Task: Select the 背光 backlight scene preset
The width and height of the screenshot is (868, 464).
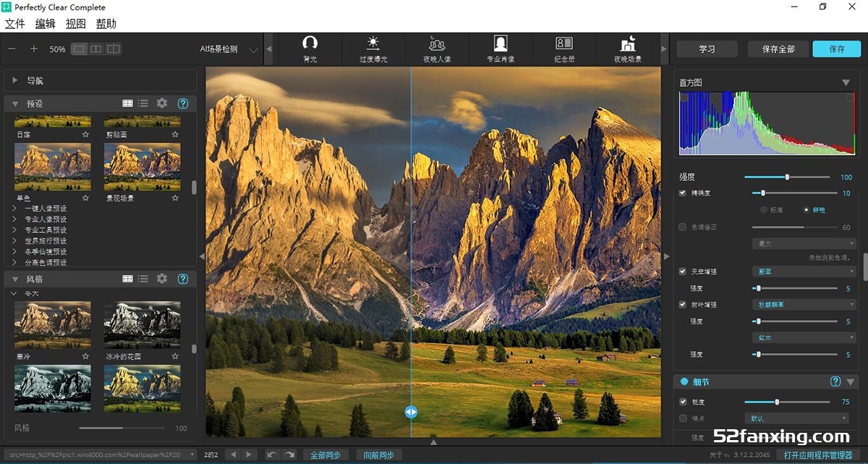Action: (x=310, y=48)
